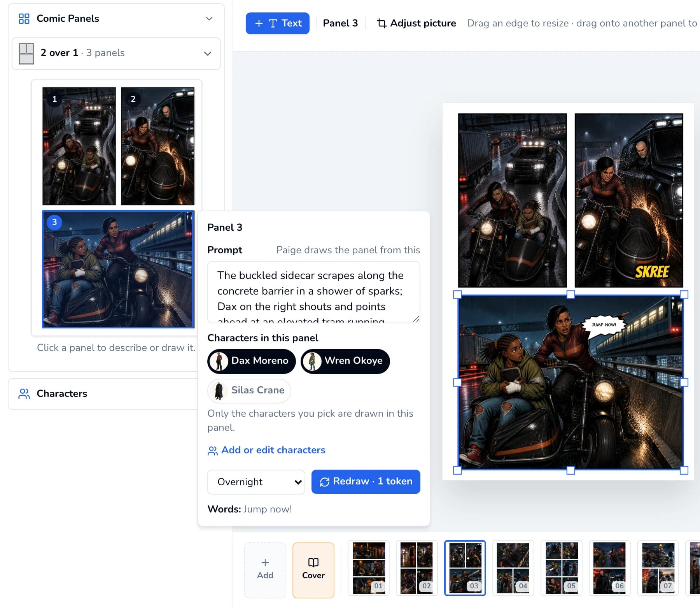
Task: Click the 2 over 1 layout icon
Action: (x=26, y=53)
